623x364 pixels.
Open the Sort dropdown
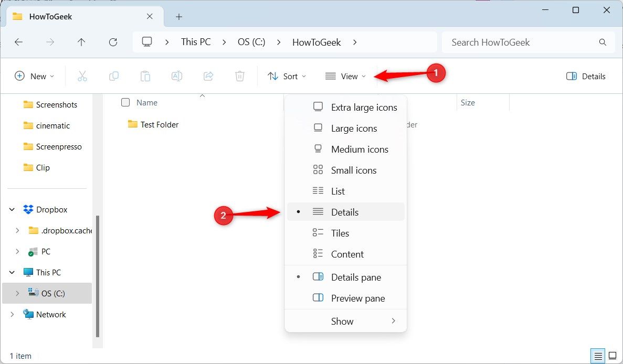click(287, 76)
